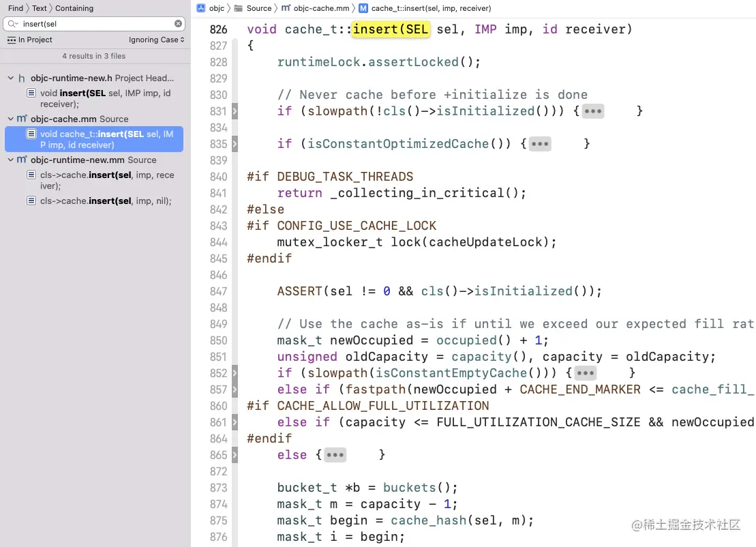Click the highlighted insert(SEL text
The height and width of the screenshot is (547, 756).
[x=391, y=29]
